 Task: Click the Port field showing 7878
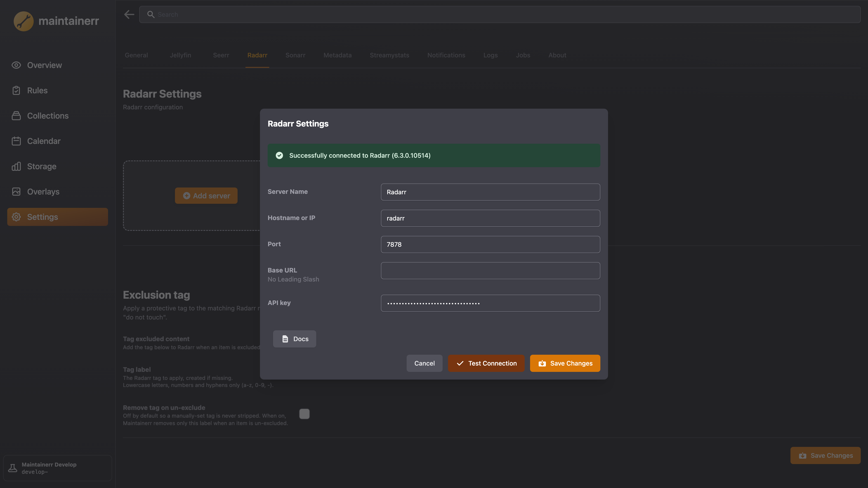(x=490, y=244)
